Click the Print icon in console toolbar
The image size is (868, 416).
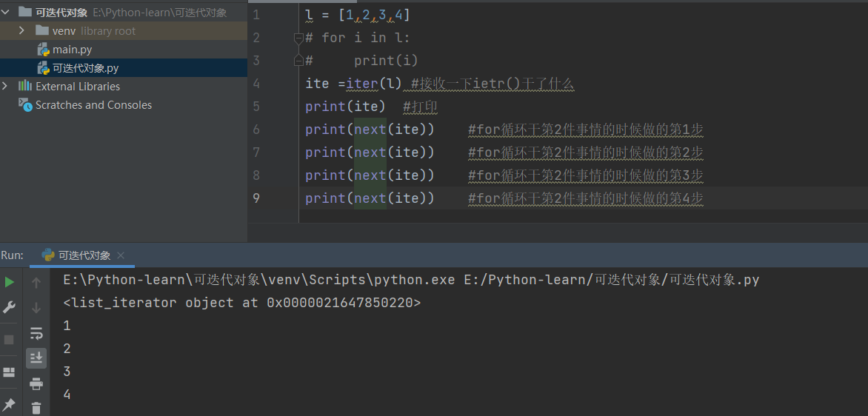click(x=36, y=383)
